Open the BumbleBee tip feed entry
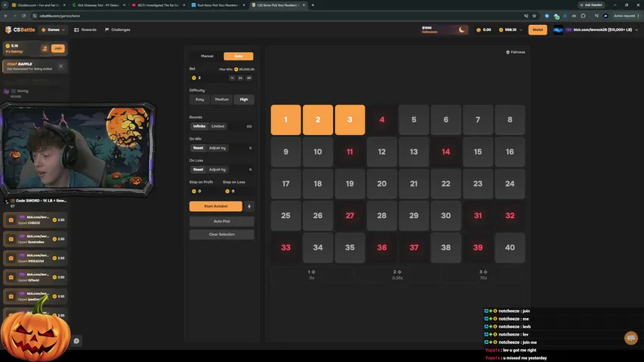Viewport: 644px width, 362px height. coord(35,239)
